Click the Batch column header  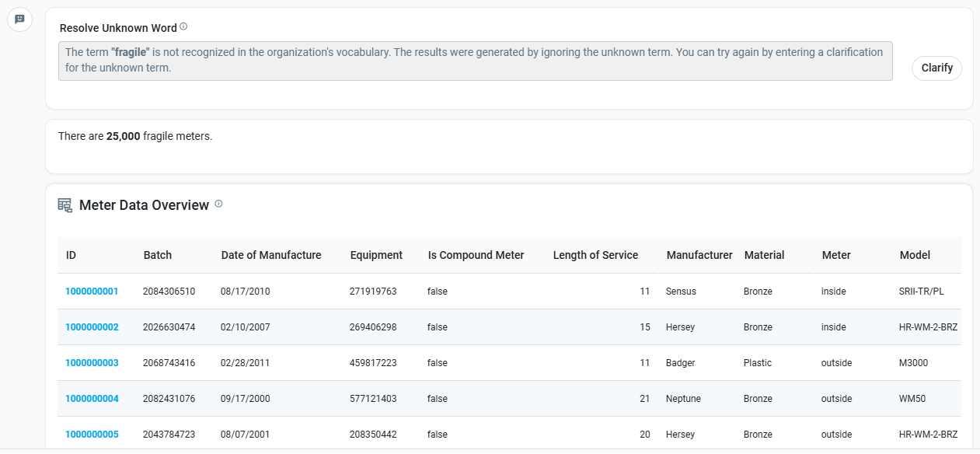pyautogui.click(x=158, y=255)
